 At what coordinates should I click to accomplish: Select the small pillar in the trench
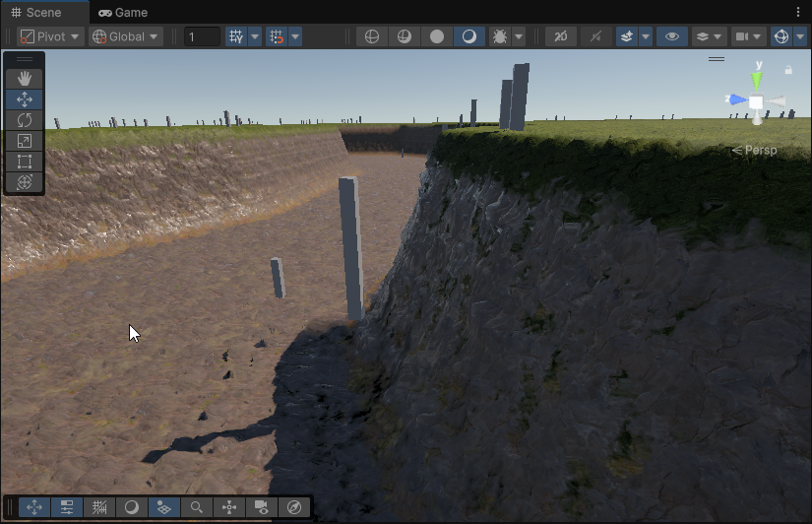pos(278,279)
